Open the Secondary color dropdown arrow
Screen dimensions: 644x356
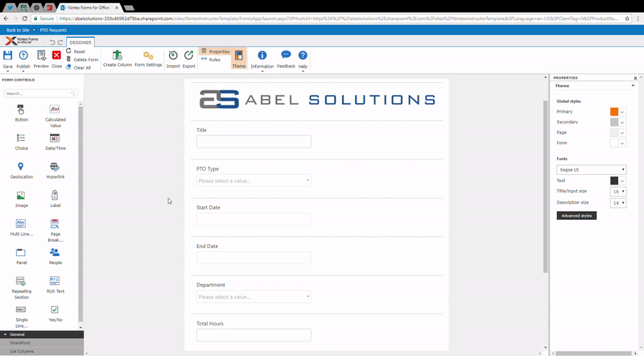tap(622, 122)
